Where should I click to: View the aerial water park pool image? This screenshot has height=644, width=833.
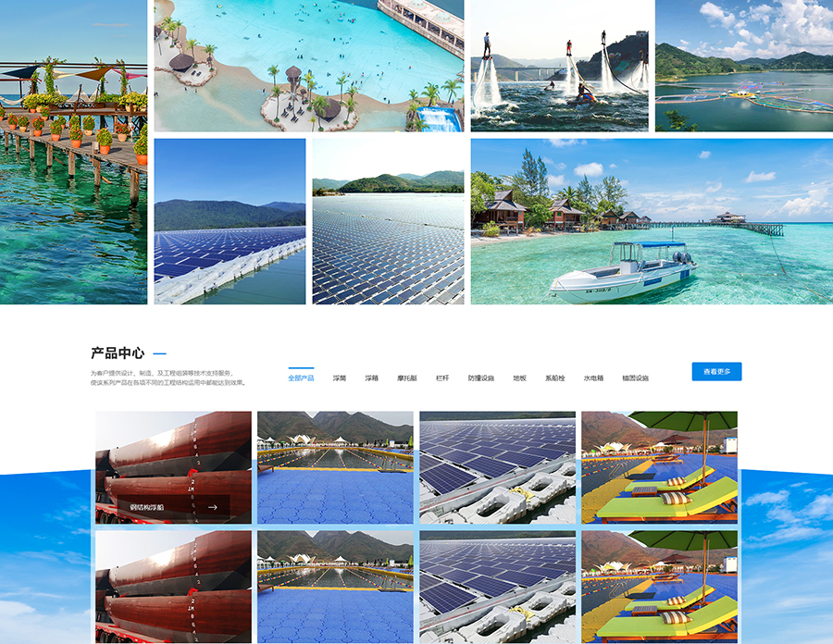308,66
